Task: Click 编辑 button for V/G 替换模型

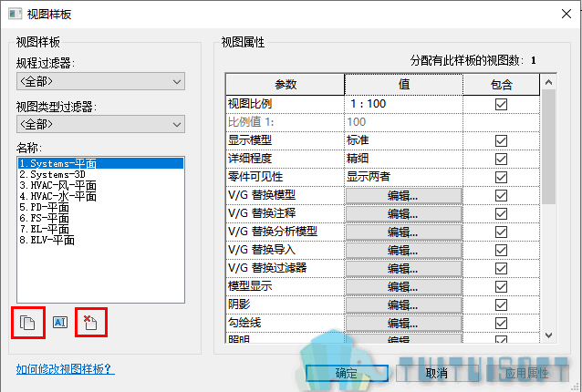Action: click(x=404, y=195)
